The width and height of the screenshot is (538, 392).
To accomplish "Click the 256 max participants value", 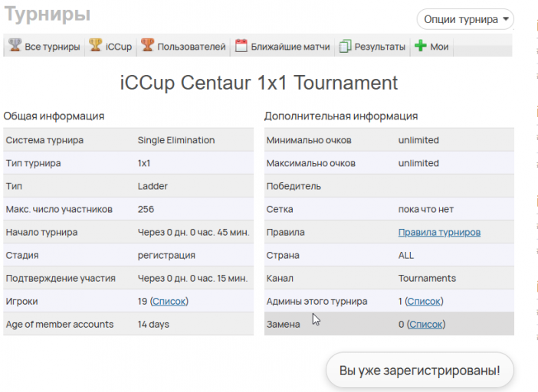I will tap(146, 209).
